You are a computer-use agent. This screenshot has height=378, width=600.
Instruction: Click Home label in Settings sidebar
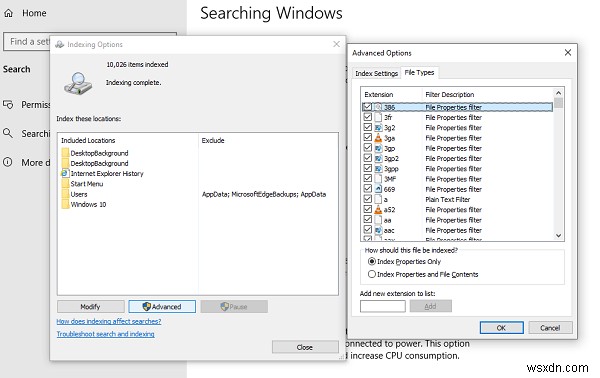[x=34, y=13]
